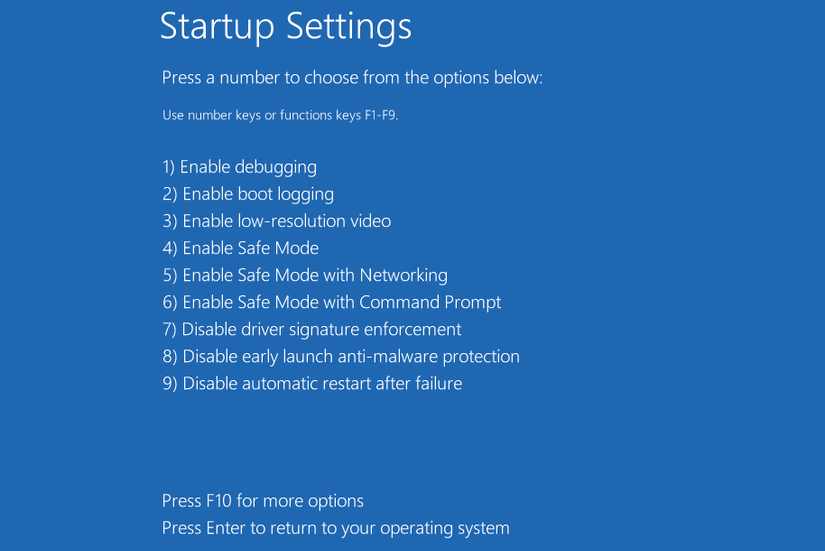Viewport: 825px width, 551px height.
Task: Click the F1-F9 text in the hint line
Action: (x=377, y=115)
